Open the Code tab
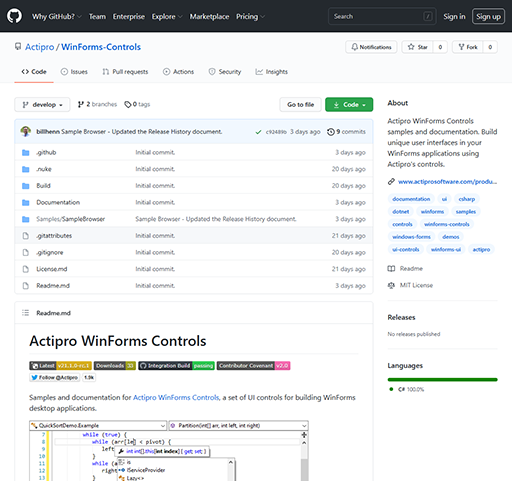The image size is (512, 481). [34, 72]
